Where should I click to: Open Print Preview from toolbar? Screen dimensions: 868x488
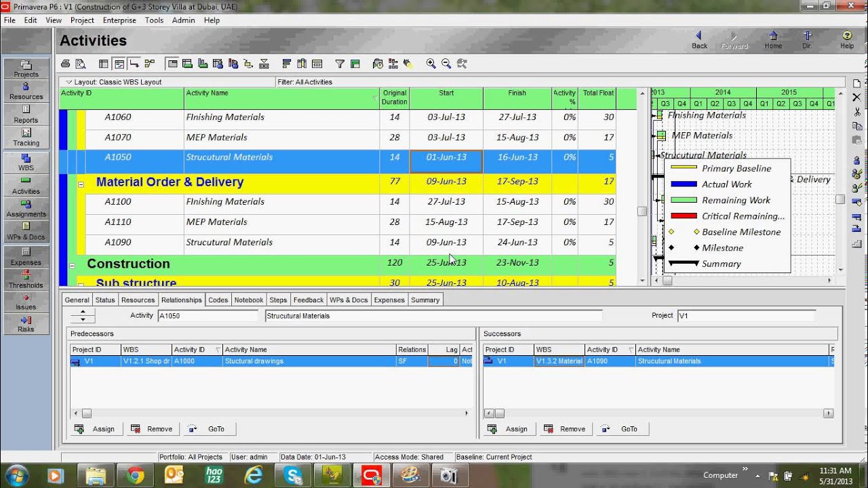tap(81, 64)
